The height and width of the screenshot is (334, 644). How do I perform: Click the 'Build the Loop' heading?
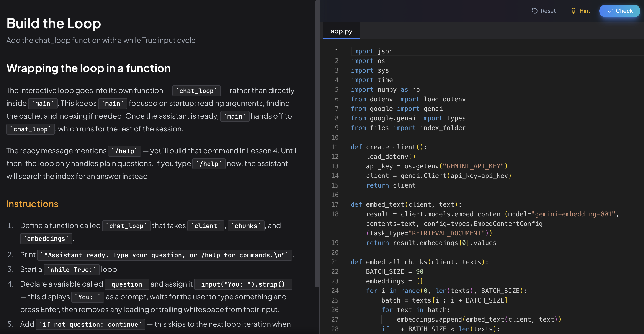pos(54,23)
